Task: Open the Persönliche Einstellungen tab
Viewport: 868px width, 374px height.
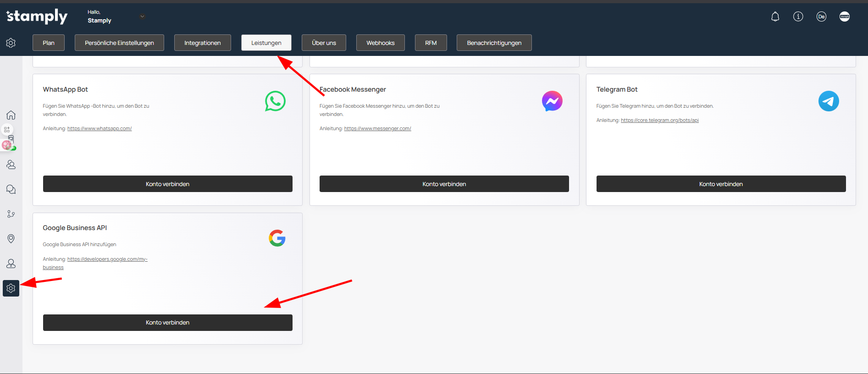Action: coord(119,43)
